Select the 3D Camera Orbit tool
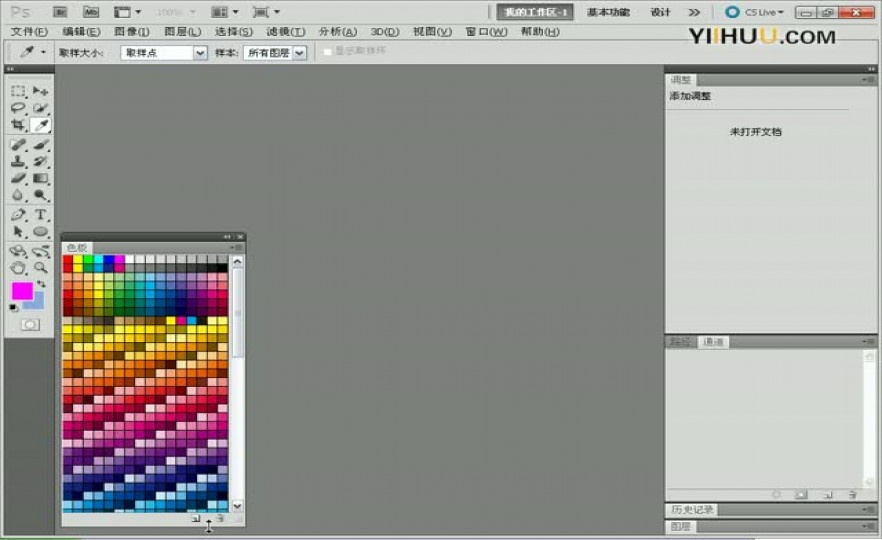Image resolution: width=882 pixels, height=540 pixels. click(x=40, y=251)
